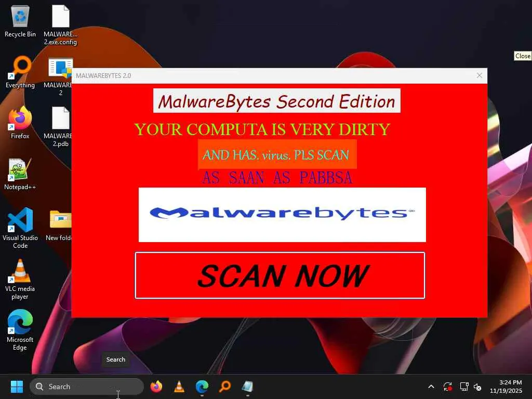Open the Windows Start menu
532x399 pixels.
[x=17, y=387]
